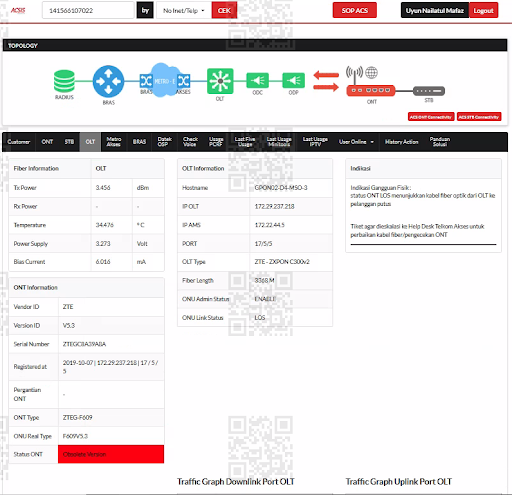Open the History Action tab
Screen dimensions: 512x495
pos(401,142)
